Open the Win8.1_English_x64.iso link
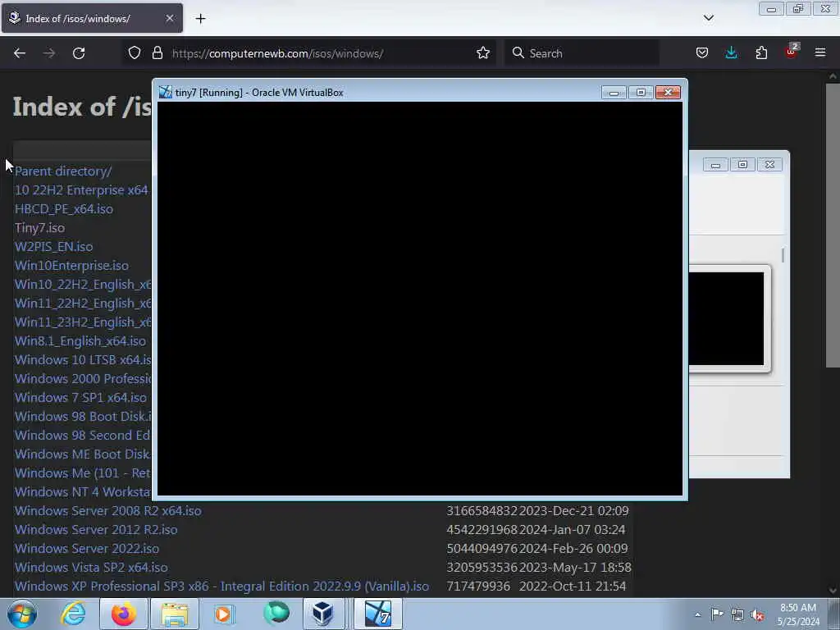The width and height of the screenshot is (840, 630). pyautogui.click(x=80, y=341)
